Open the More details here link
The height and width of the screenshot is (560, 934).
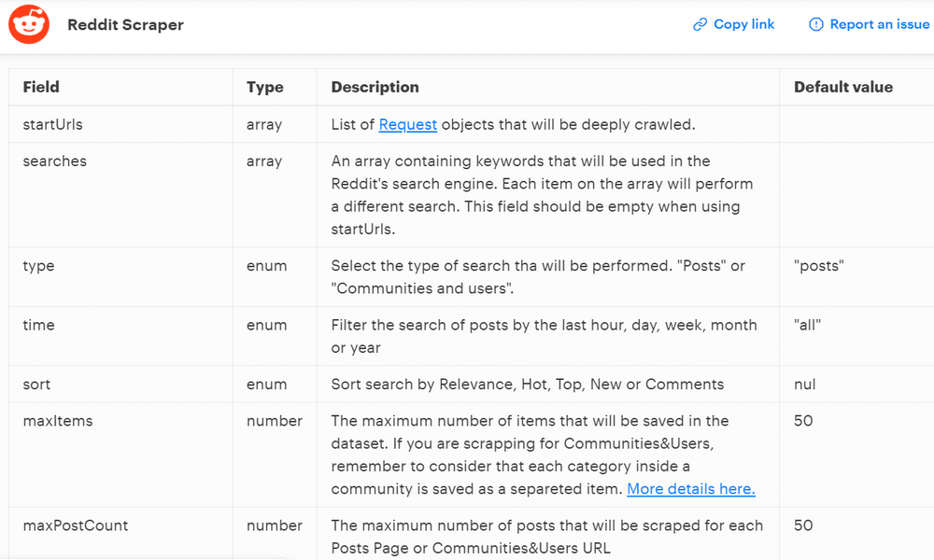[x=691, y=488]
